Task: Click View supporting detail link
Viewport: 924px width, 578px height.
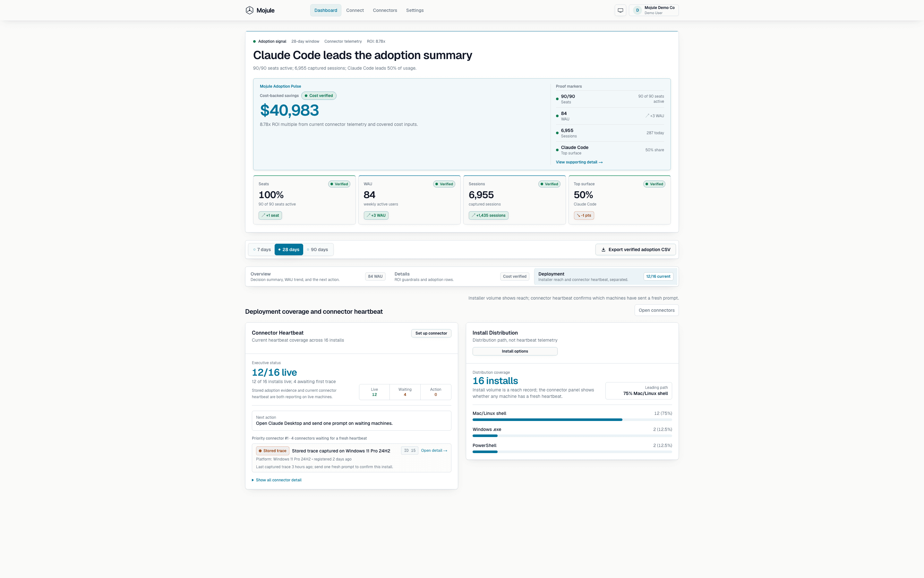Action: click(579, 162)
